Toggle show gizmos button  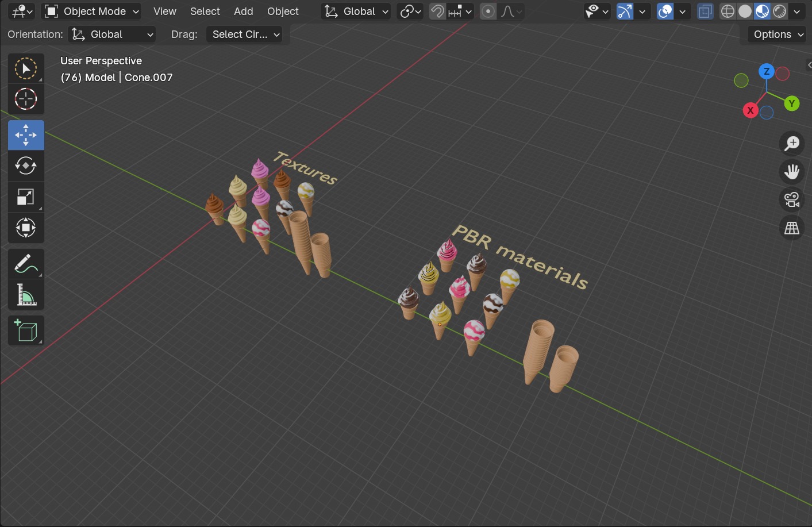[625, 11]
